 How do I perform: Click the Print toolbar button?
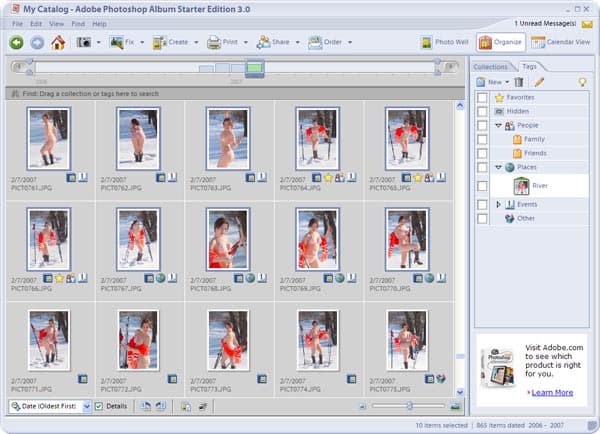(x=222, y=42)
